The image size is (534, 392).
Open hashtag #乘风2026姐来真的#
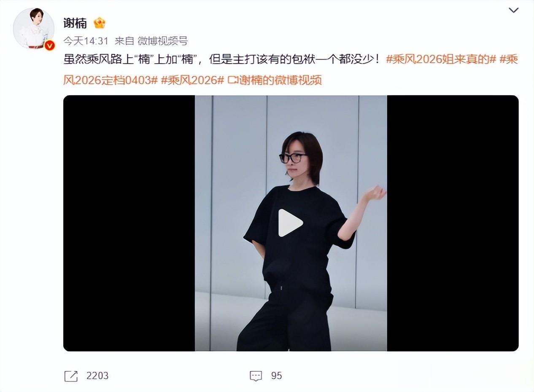(441, 59)
